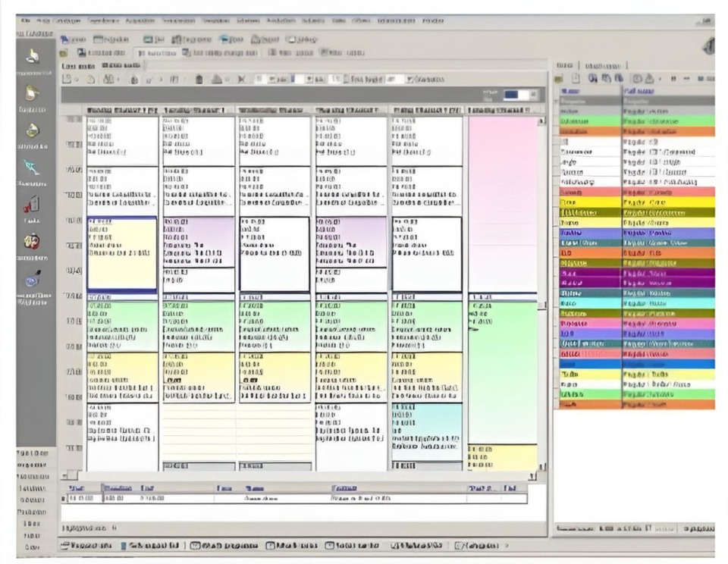
Task: Open the first menu in the menu bar
Action: point(25,21)
